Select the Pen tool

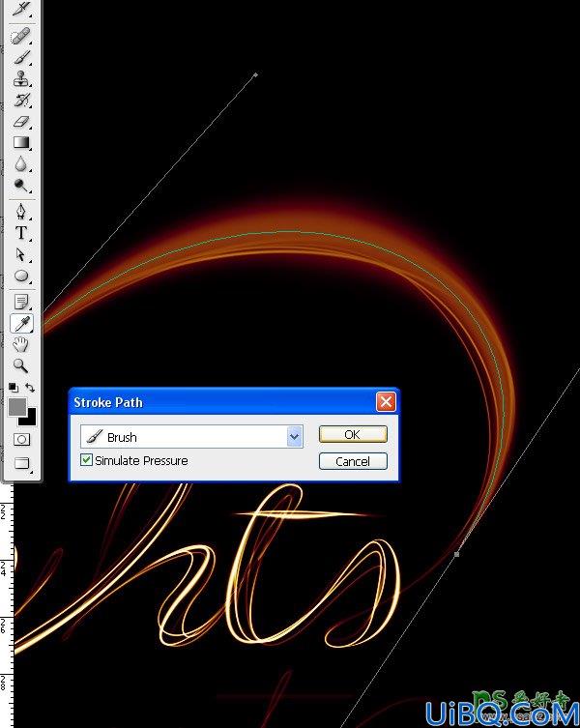pyautogui.click(x=21, y=212)
